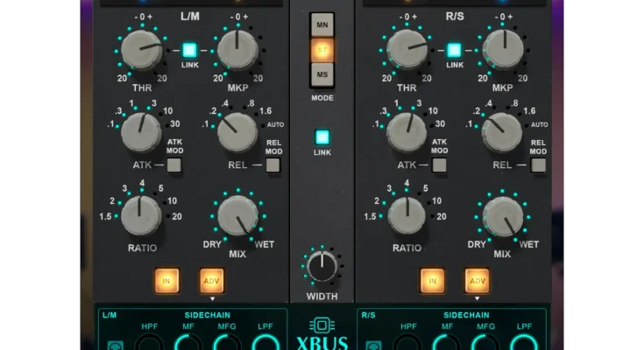
Task: Click the L/M sidechain listen icon
Action: [113, 346]
